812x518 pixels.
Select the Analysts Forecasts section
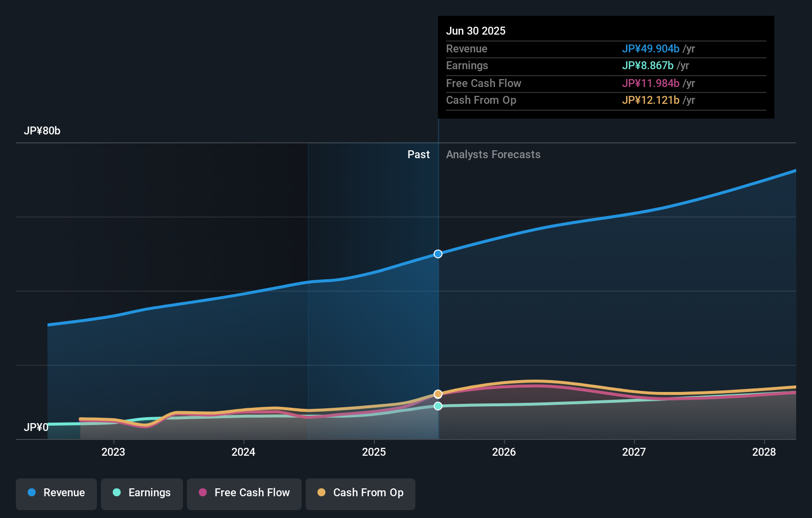pyautogui.click(x=493, y=154)
